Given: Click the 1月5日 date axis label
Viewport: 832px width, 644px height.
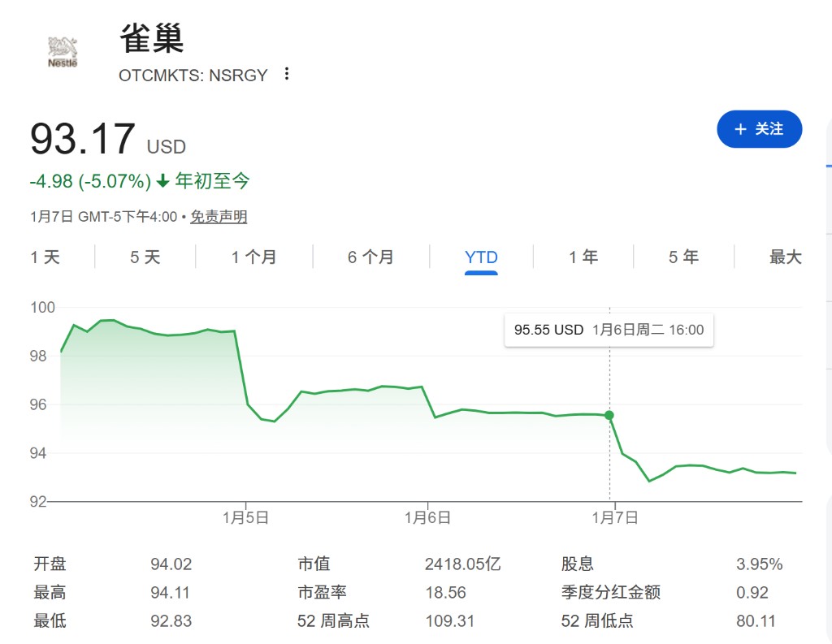Looking at the screenshot, I should 245,517.
